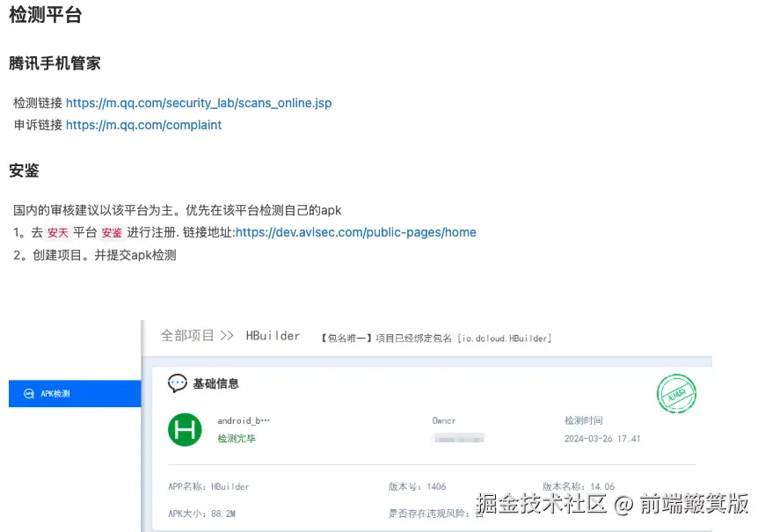Viewport: 765px width, 532px height.
Task: Click the HBuilder breadcrumb item
Action: 273,336
